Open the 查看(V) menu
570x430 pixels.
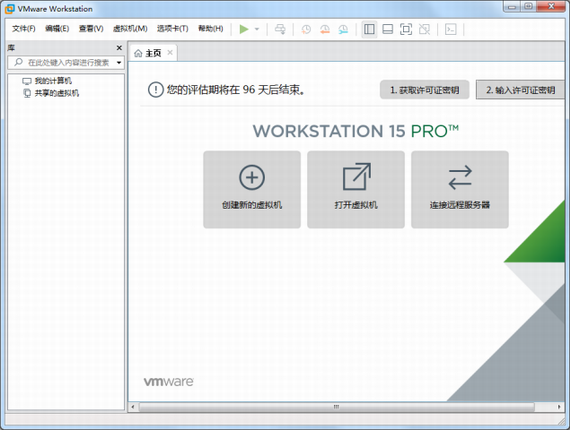91,29
